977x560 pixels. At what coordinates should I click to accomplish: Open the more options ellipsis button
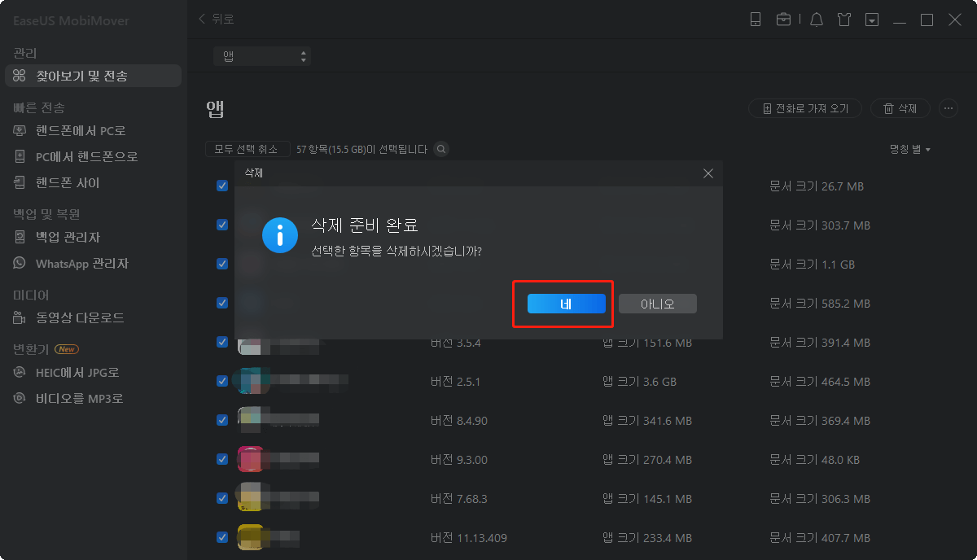click(x=948, y=108)
